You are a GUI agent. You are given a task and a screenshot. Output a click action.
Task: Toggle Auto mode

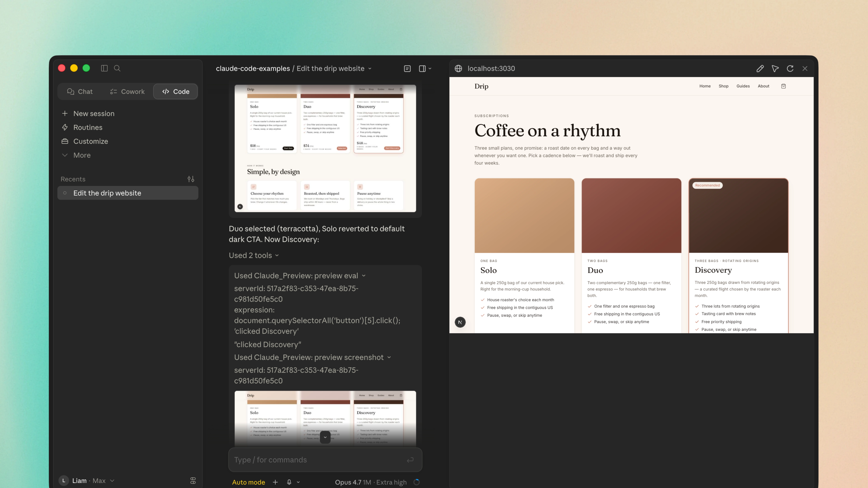pyautogui.click(x=248, y=482)
